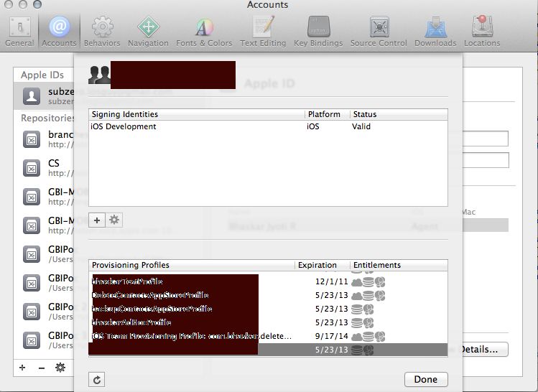Click the Expiration column header
The image size is (538, 392).
point(323,265)
